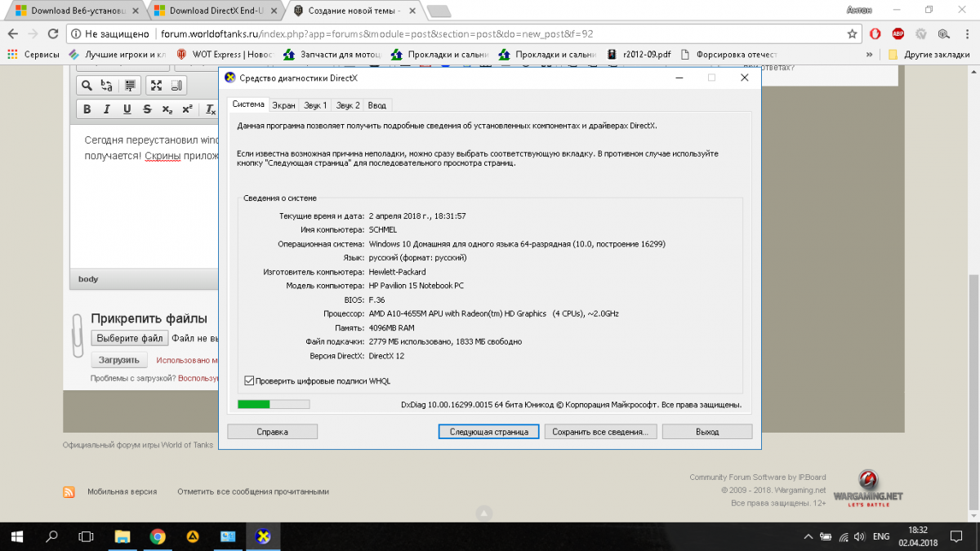The image size is (980, 551).
Task: Click the Выход button in DxDiag
Action: (707, 432)
